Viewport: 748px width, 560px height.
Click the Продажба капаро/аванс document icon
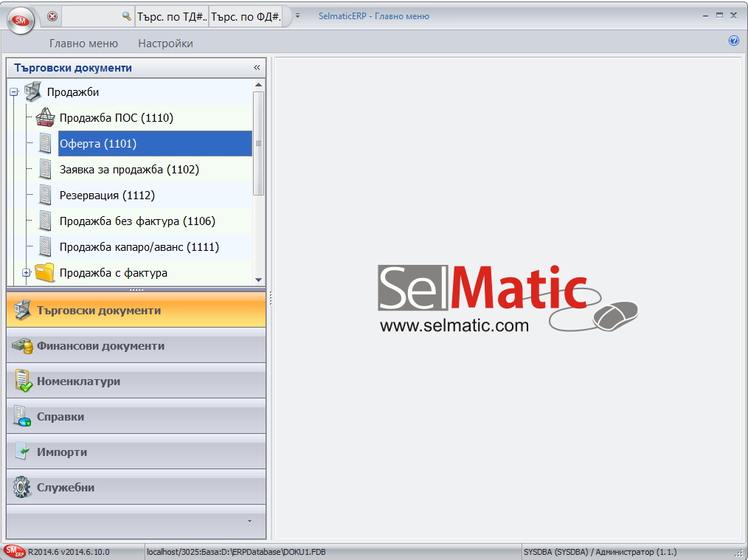45,246
